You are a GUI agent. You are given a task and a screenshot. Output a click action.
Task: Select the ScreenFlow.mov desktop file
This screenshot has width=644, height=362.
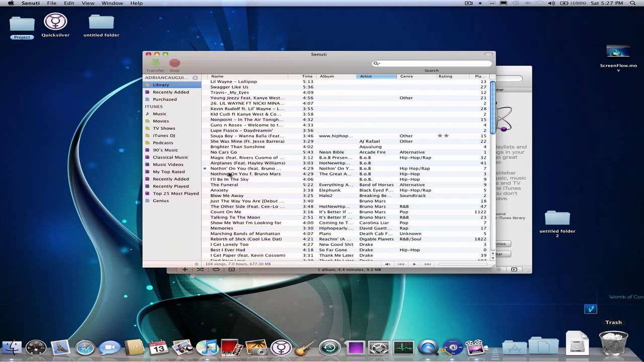618,58
